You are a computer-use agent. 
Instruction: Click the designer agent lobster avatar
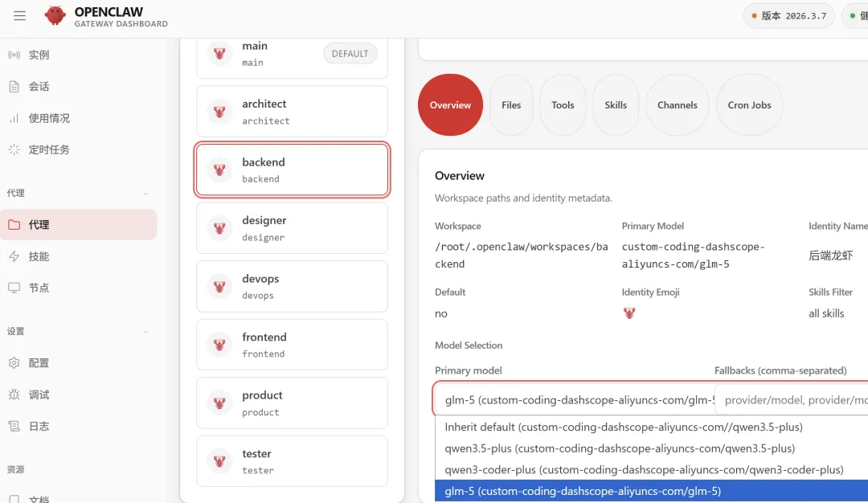tap(219, 228)
